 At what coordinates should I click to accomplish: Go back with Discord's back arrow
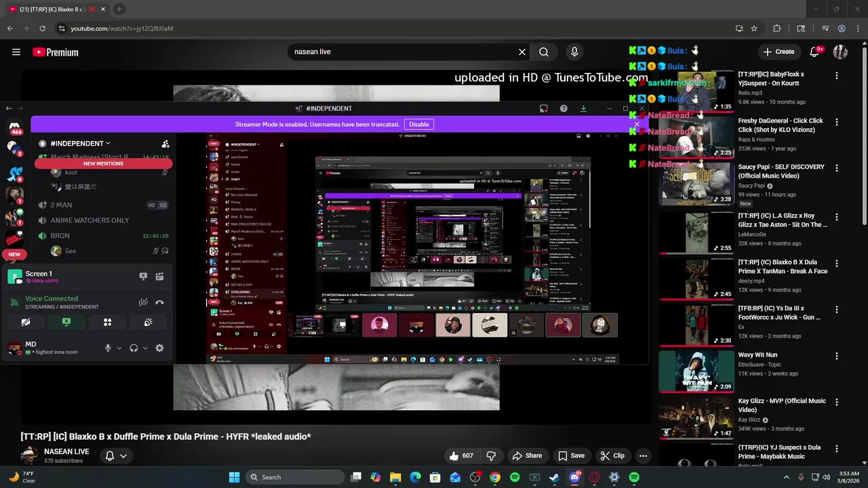[9, 108]
